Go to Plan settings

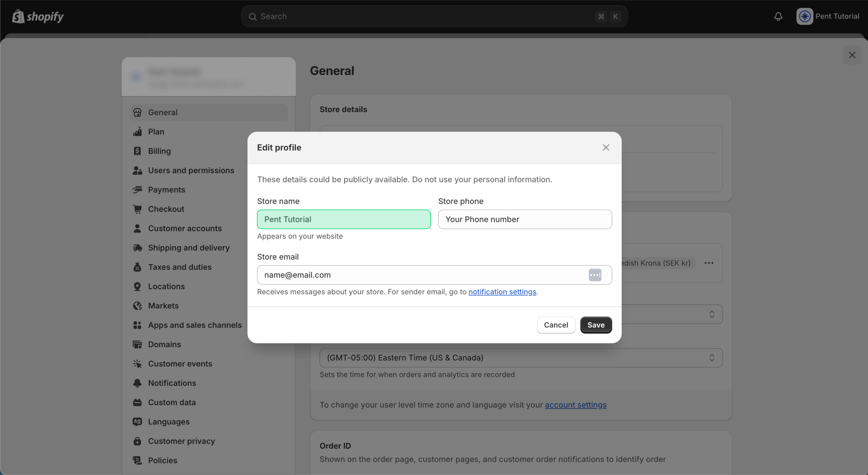pyautogui.click(x=209, y=132)
